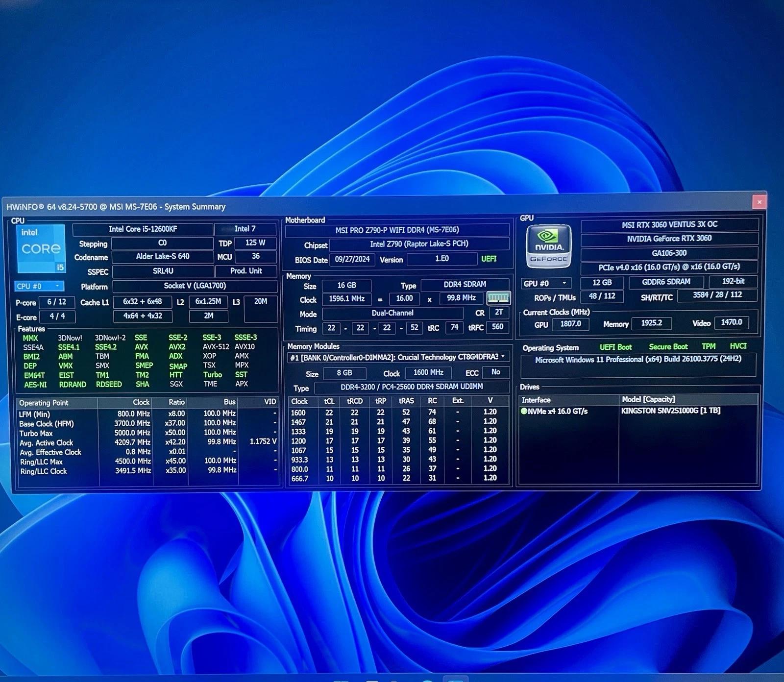
Task: Click the Memory Mode 'Dual-Channel' field
Action: [392, 313]
